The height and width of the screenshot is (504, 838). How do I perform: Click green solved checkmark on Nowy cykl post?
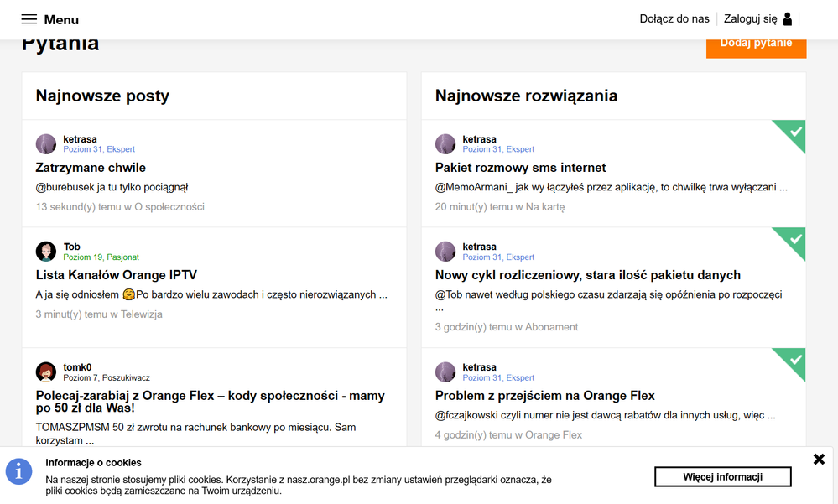pyautogui.click(x=795, y=239)
